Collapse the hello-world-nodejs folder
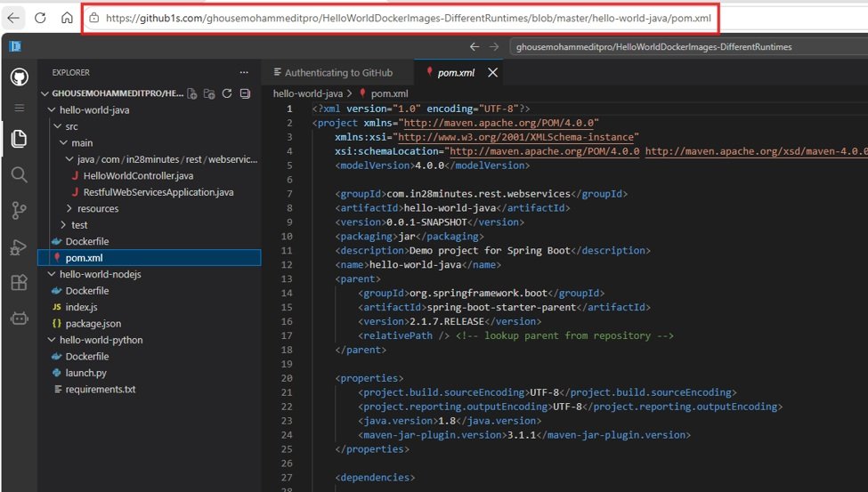This screenshot has width=868, height=492. [52, 274]
